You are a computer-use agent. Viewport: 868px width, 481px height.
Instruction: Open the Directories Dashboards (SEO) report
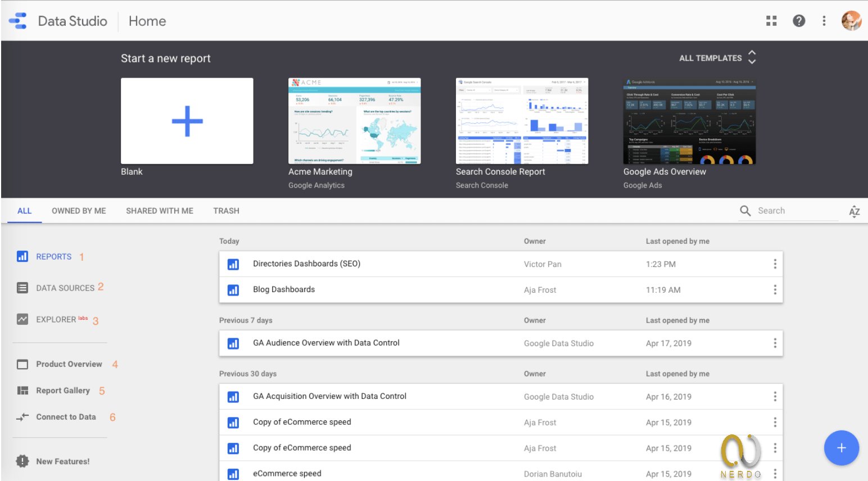click(x=306, y=264)
